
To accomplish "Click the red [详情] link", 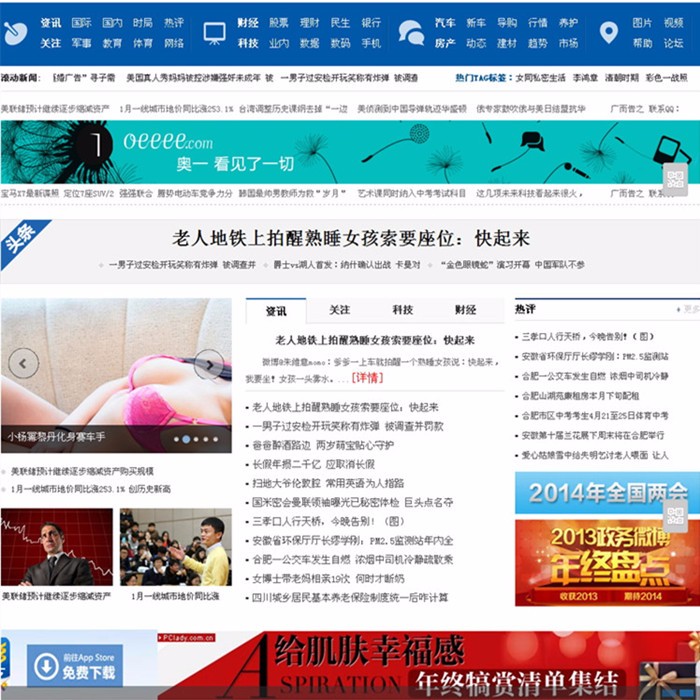I will [x=367, y=378].
